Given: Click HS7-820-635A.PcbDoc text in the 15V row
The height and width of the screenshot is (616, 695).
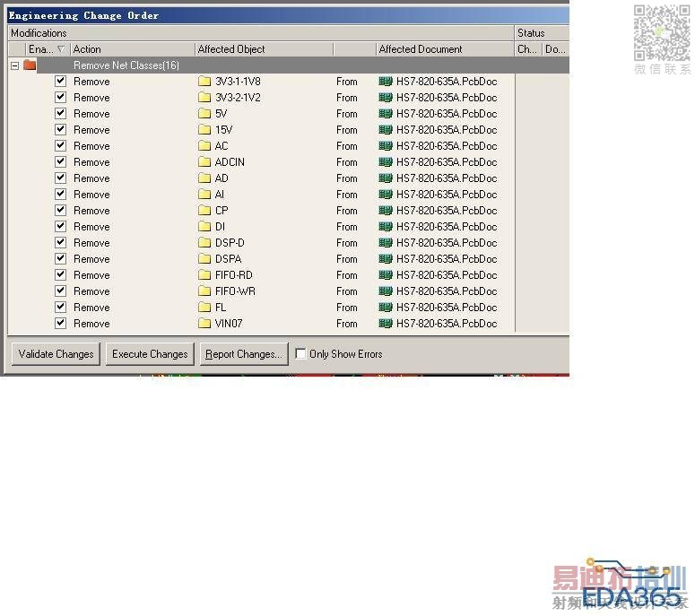Looking at the screenshot, I should pyautogui.click(x=447, y=129).
